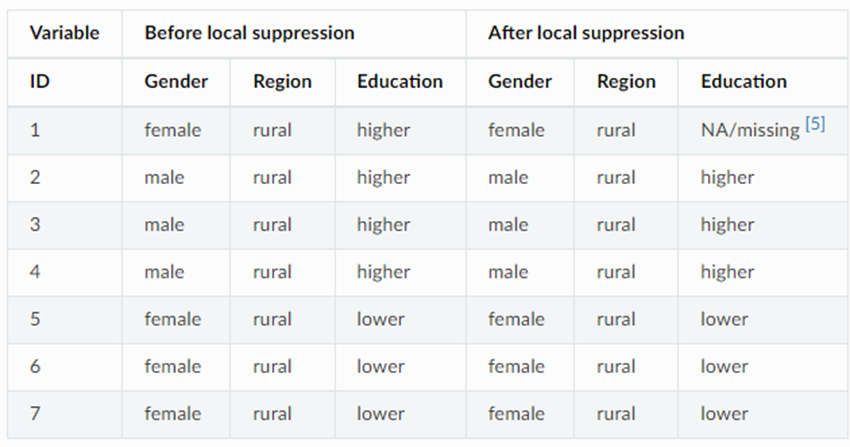Click Education header under After local suppression
850x447 pixels.
pos(743,82)
